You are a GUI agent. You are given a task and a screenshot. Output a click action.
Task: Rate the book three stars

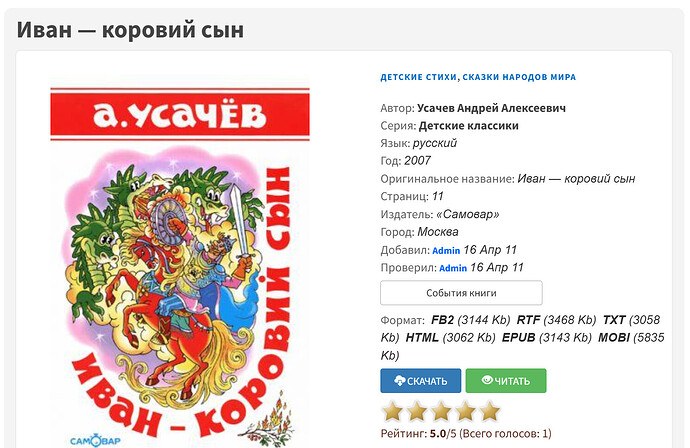coord(441,411)
